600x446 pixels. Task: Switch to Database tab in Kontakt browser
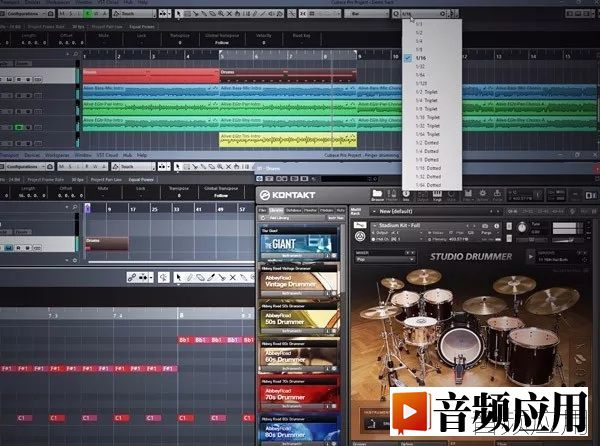(x=293, y=210)
